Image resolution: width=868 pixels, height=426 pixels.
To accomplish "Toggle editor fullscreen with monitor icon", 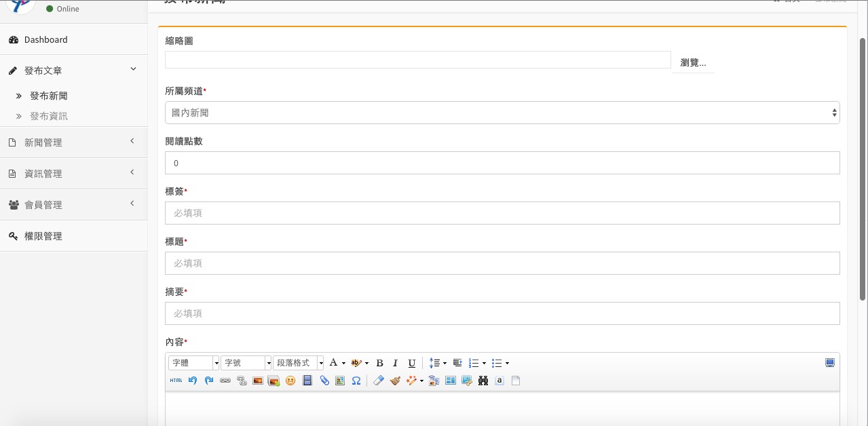I will (x=829, y=363).
